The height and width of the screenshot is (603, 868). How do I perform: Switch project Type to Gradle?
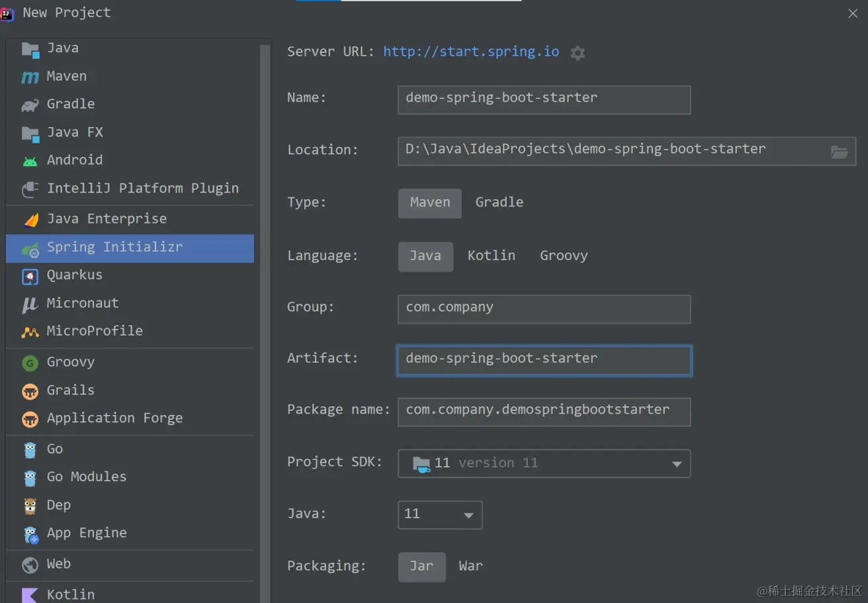[499, 203]
